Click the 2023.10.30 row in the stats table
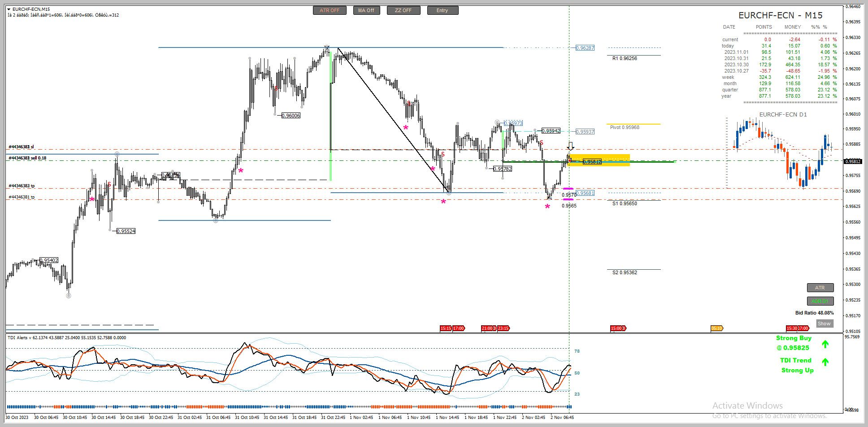 pyautogui.click(x=779, y=65)
